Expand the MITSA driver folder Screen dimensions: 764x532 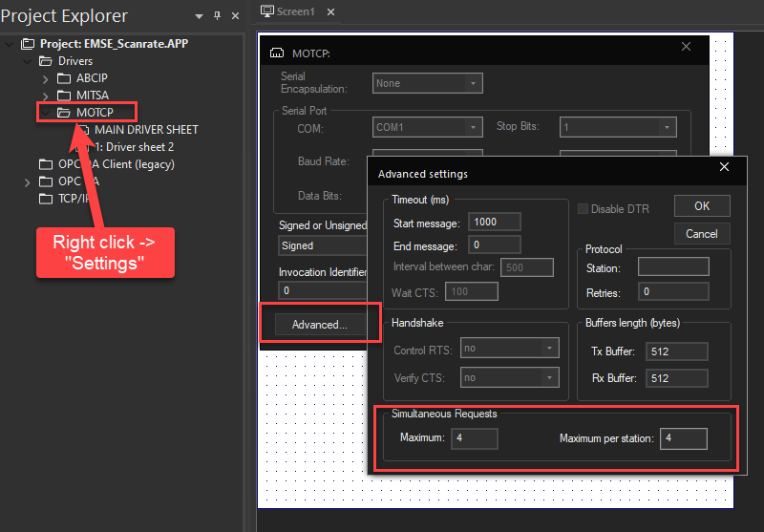(45, 96)
